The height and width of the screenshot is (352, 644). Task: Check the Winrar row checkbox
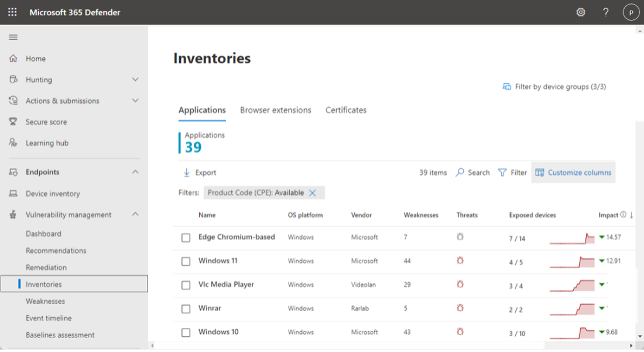[186, 309]
